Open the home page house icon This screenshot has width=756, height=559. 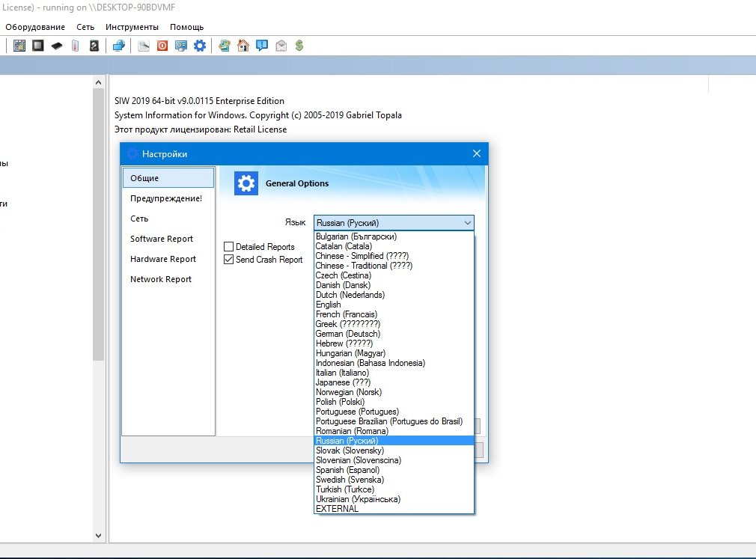pyautogui.click(x=243, y=46)
